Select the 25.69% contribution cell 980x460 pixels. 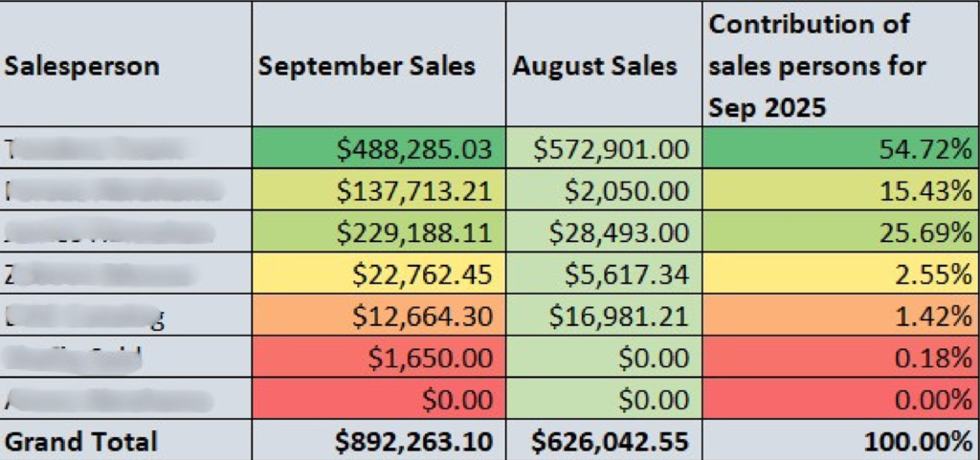pos(925,232)
